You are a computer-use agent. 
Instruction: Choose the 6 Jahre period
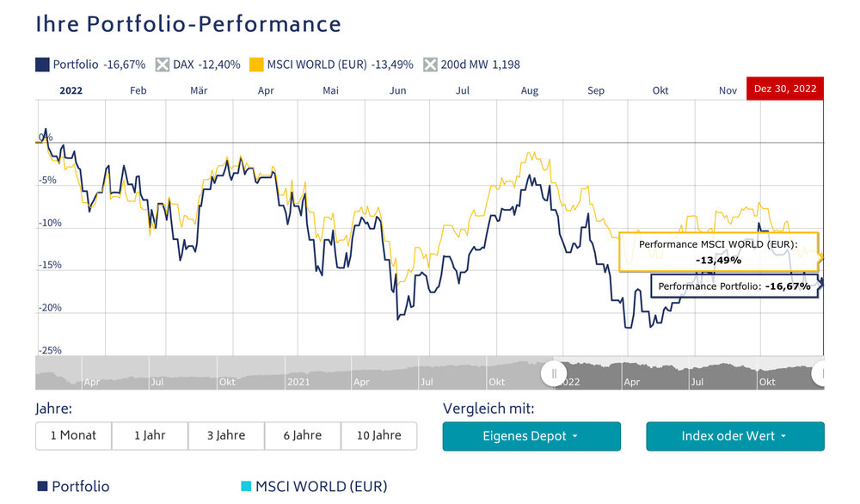click(302, 435)
